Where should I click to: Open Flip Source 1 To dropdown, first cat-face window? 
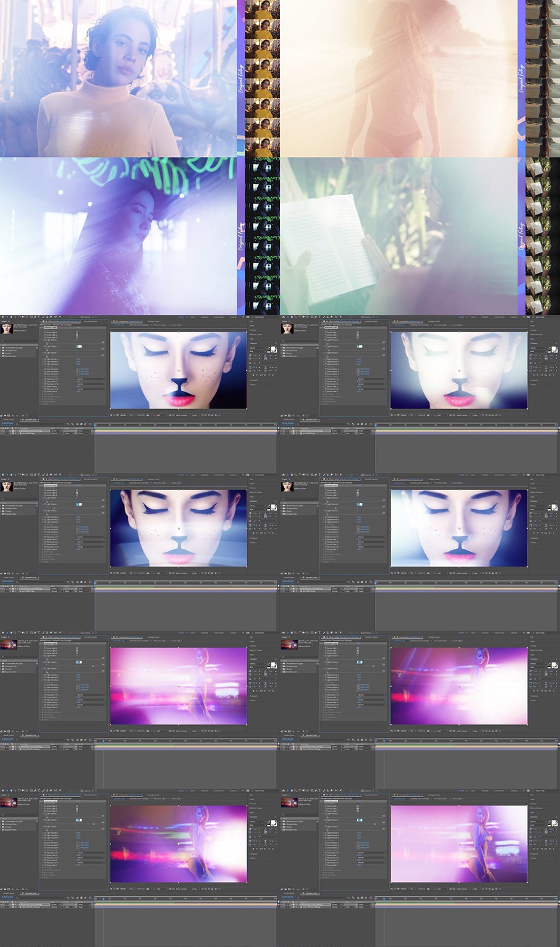pos(91,379)
